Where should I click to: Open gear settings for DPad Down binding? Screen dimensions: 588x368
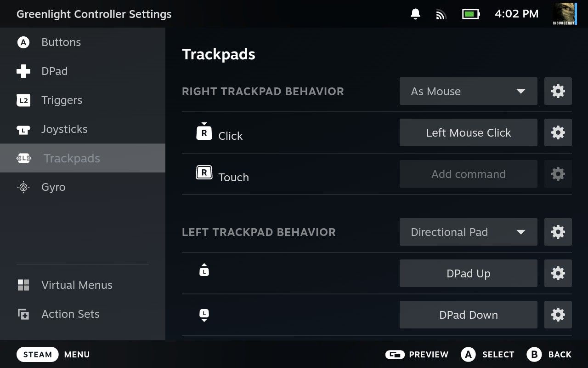pyautogui.click(x=558, y=315)
